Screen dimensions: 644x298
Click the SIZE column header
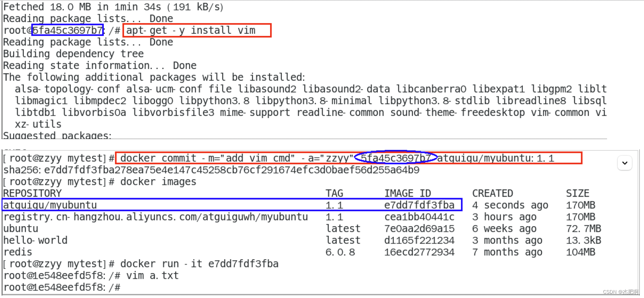(x=578, y=193)
